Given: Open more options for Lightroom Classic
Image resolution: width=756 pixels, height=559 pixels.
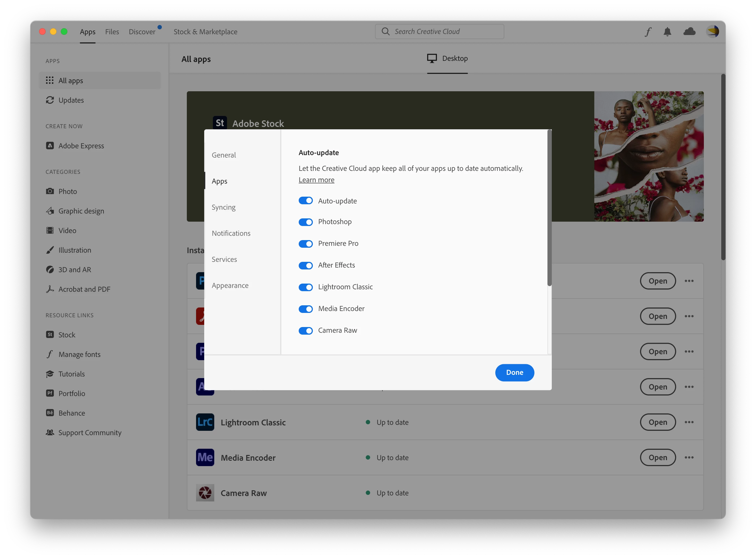Looking at the screenshot, I should (x=689, y=422).
